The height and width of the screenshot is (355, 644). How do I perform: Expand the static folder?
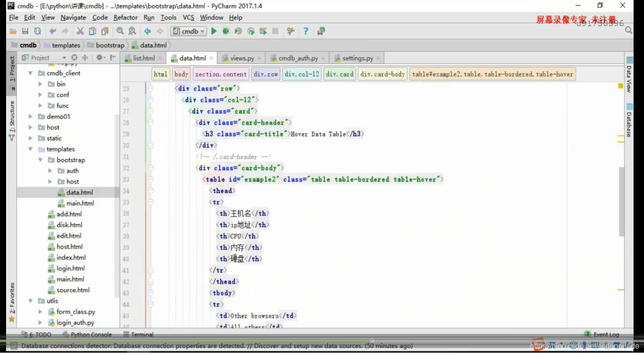coord(30,138)
